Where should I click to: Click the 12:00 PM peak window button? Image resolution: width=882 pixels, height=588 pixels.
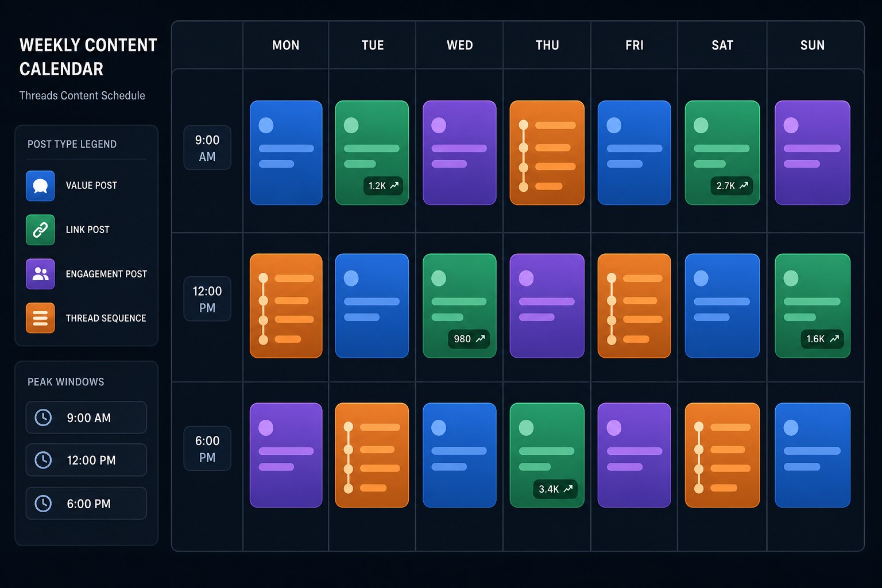click(x=86, y=460)
